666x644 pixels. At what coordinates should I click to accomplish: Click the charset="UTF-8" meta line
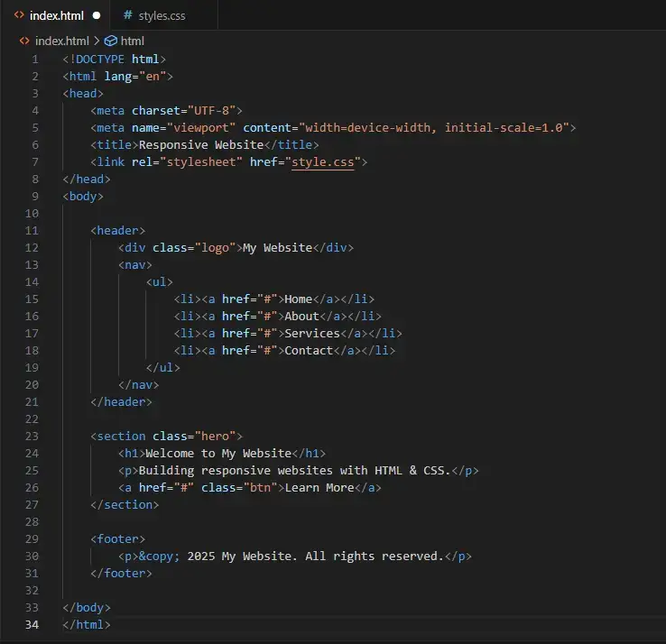[166, 111]
